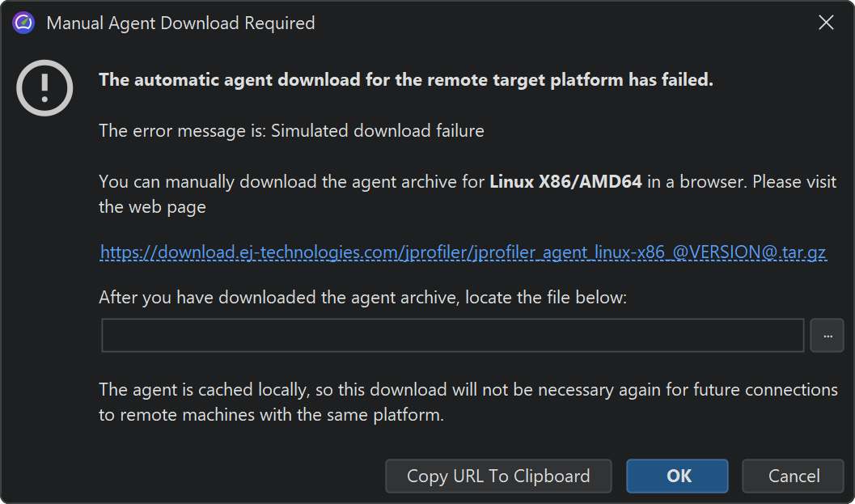
Task: Click the JProfiler logo in title bar
Action: (x=23, y=23)
